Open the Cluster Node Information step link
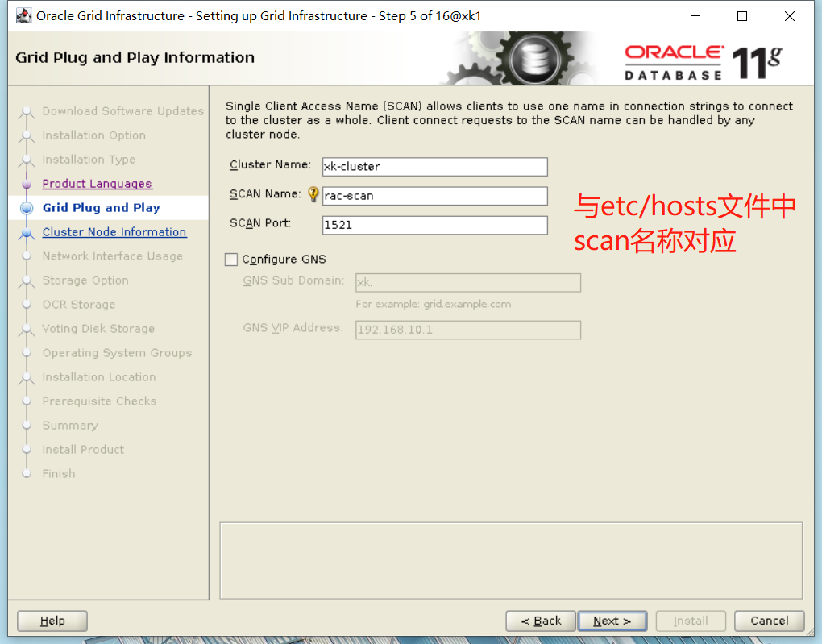Screen dimensions: 822x644 [x=114, y=232]
